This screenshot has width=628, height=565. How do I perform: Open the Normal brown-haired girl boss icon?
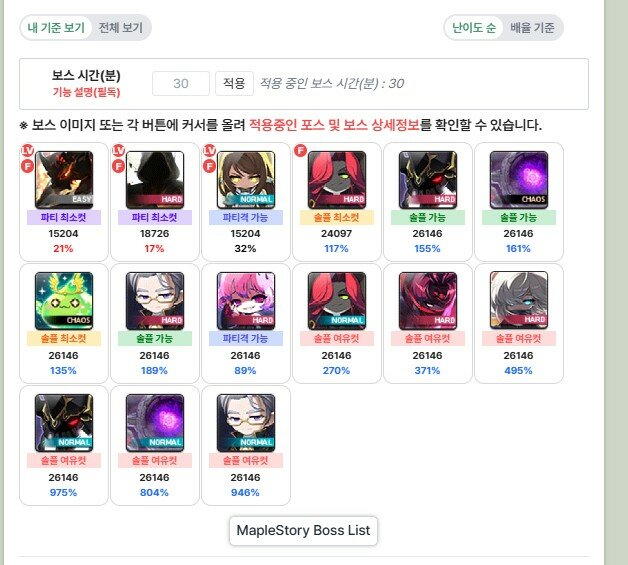coord(246,180)
